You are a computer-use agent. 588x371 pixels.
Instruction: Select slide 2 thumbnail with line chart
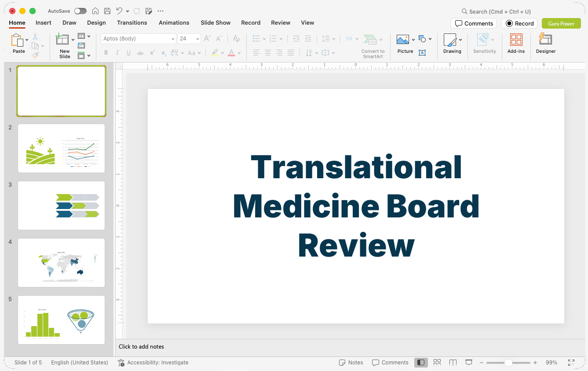click(62, 148)
